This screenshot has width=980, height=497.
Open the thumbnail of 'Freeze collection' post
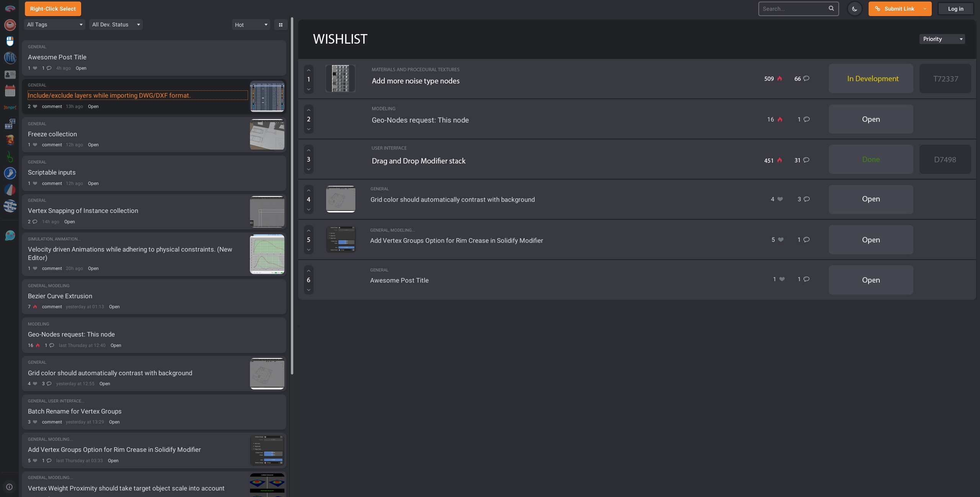point(267,134)
